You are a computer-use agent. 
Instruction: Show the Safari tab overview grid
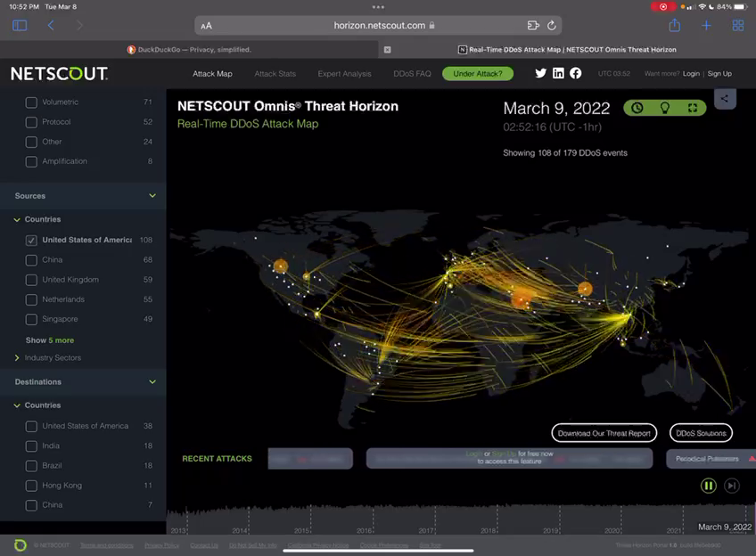click(737, 26)
